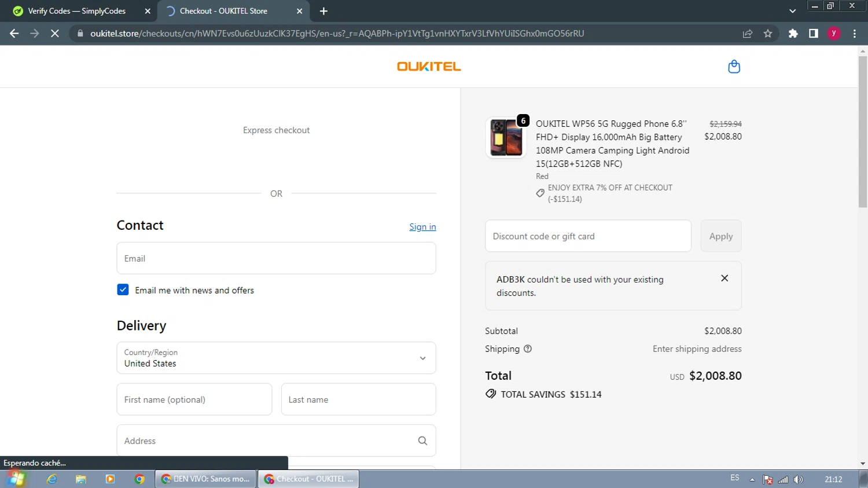Click the browser back arrow
This screenshot has height=488, width=868.
pos(14,34)
